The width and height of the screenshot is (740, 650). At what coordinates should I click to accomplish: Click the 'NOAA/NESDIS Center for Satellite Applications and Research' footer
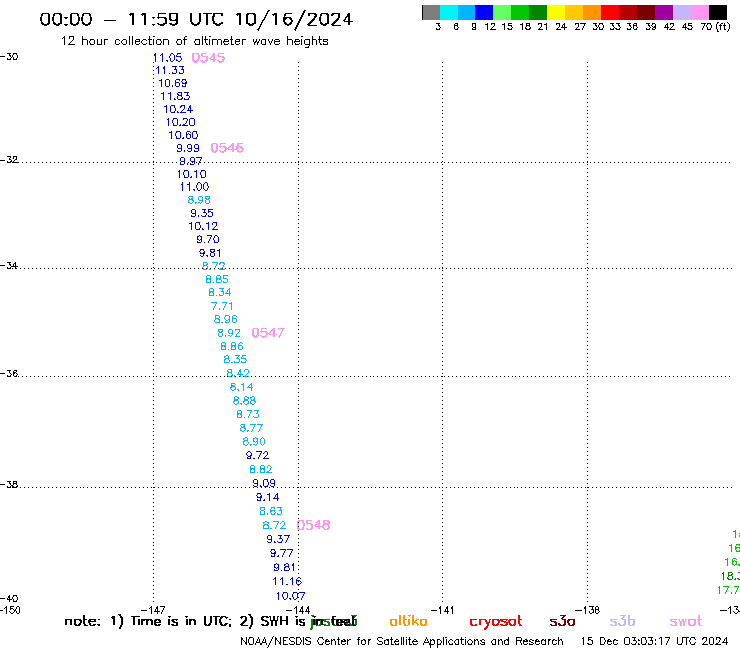tap(402, 641)
